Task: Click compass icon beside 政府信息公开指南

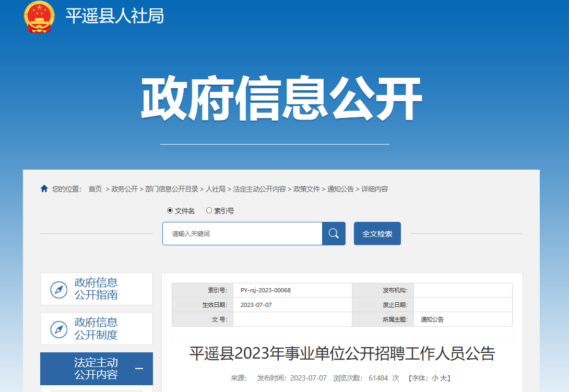Action: 58,290
